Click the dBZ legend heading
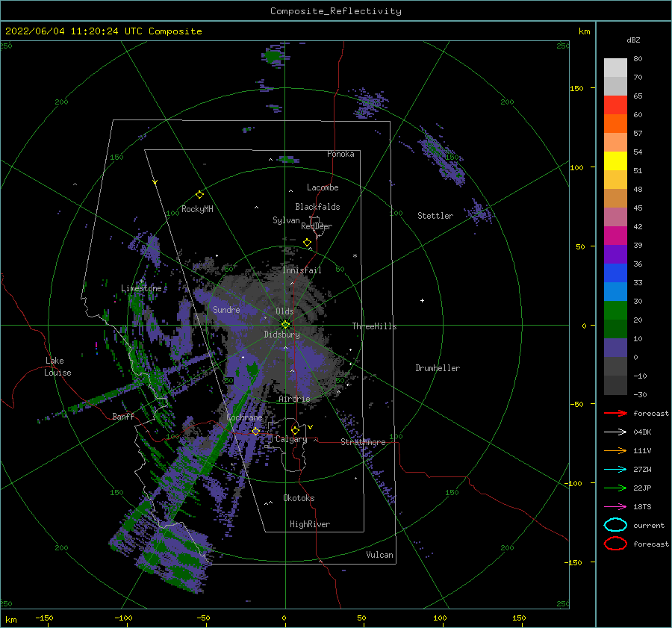 click(633, 40)
